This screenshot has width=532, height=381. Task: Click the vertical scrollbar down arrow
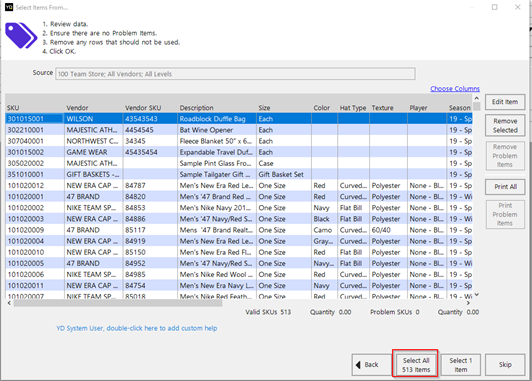477,294
